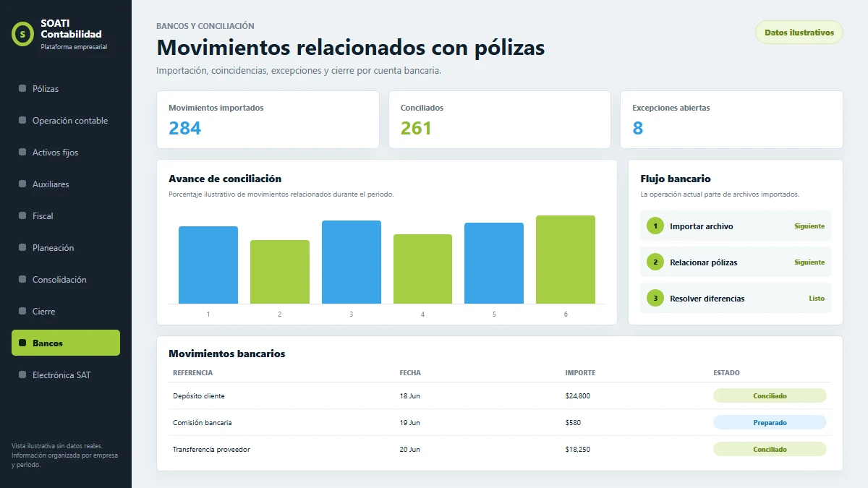
Task: Select bar 2 of the conciliation chart
Action: pyautogui.click(x=280, y=272)
